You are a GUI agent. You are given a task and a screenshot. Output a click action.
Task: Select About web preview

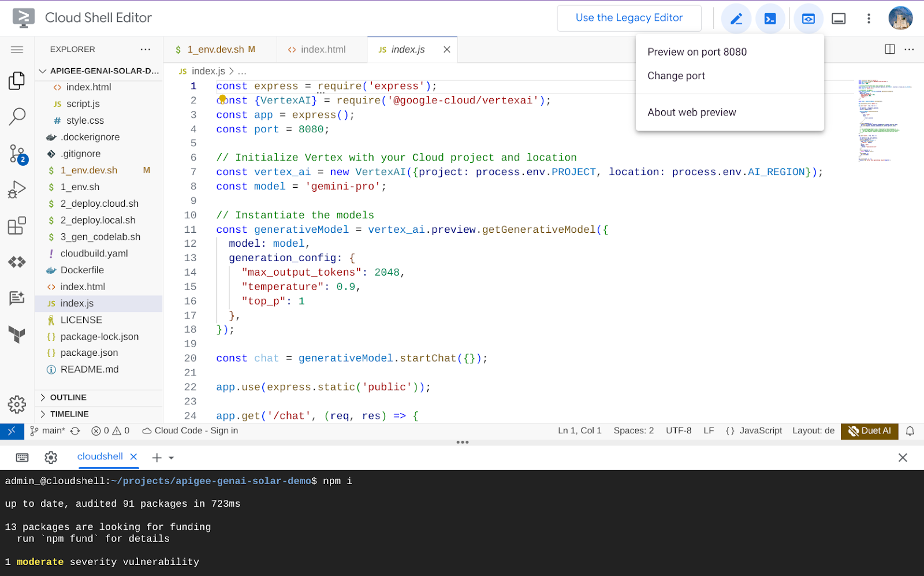729,112
